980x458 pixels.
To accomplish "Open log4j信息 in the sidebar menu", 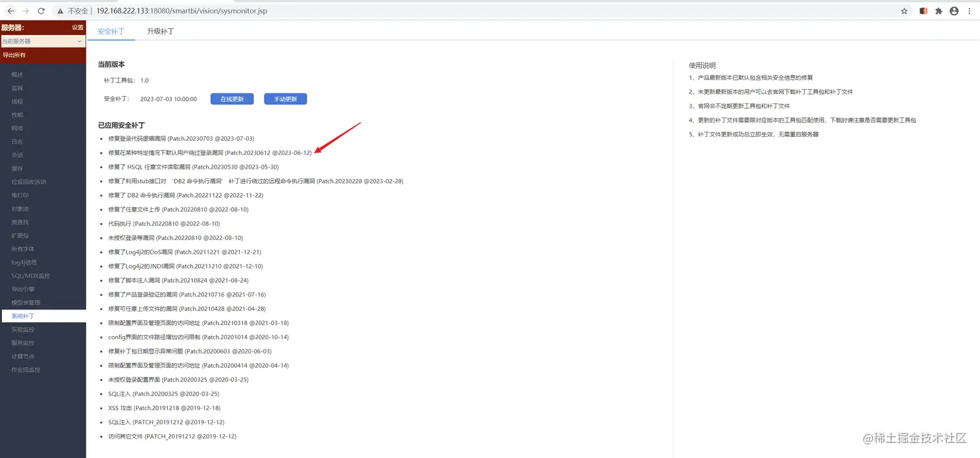I will point(25,263).
